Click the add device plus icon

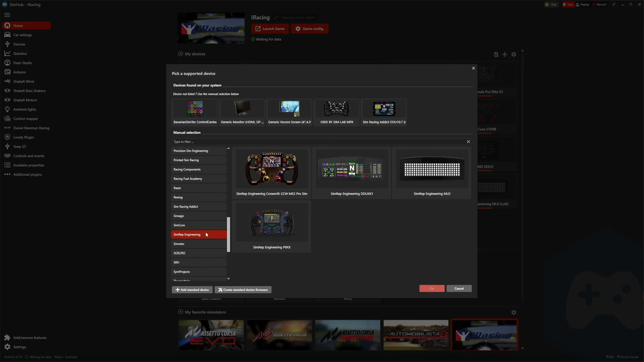coord(505,54)
